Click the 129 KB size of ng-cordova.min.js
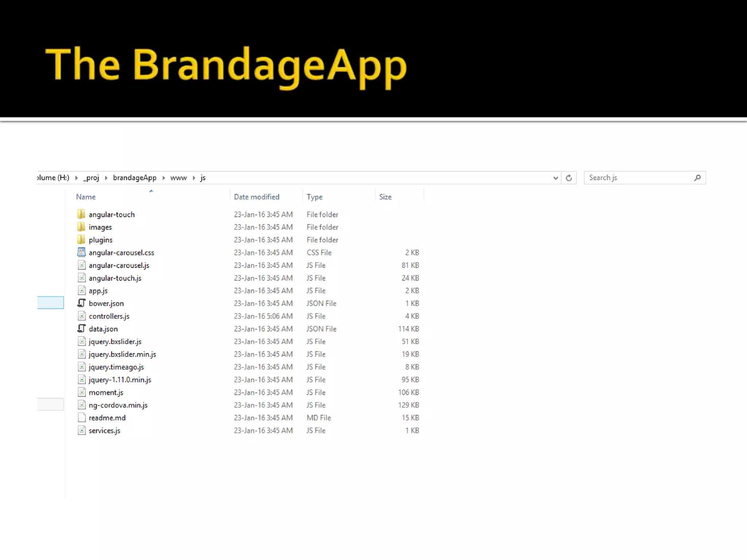Image resolution: width=747 pixels, height=560 pixels. [409, 405]
